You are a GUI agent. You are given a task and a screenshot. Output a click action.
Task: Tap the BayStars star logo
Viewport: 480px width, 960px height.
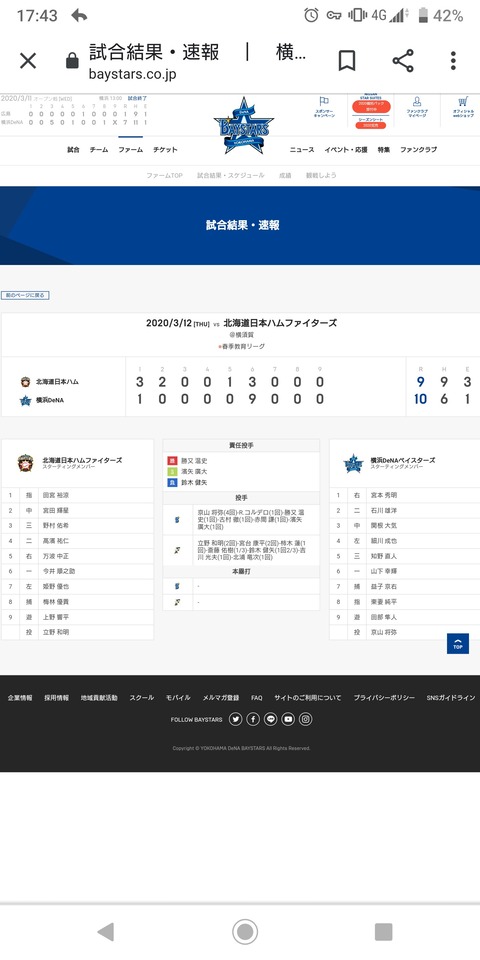tap(244, 125)
